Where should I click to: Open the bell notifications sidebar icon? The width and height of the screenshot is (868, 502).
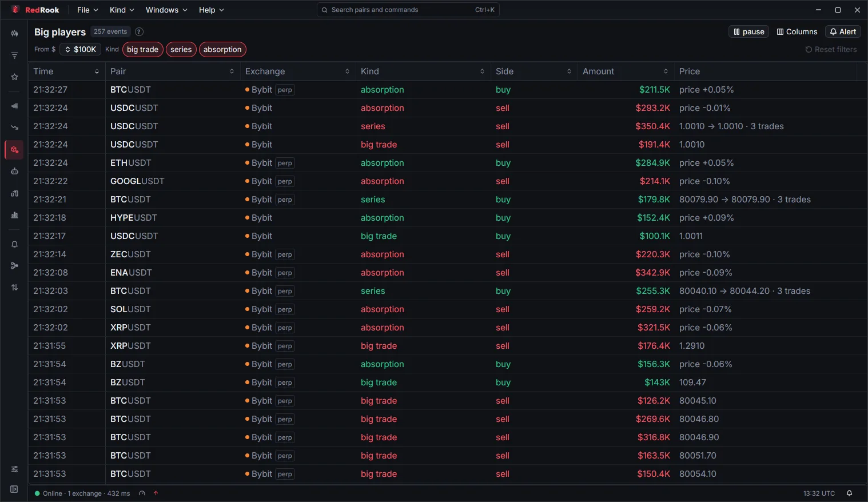coord(14,244)
